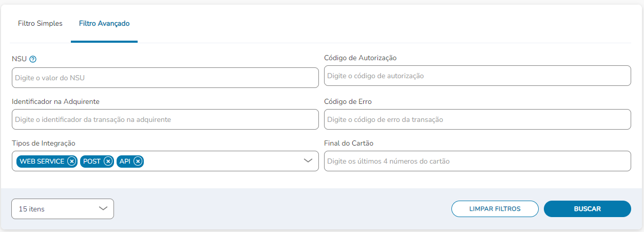Click the Código de Autorização field
The width and height of the screenshot is (644, 232).
[x=478, y=76]
